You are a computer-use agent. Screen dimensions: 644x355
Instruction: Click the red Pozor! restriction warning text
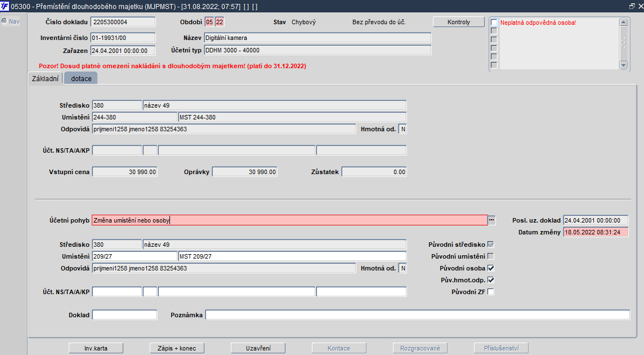pyautogui.click(x=172, y=66)
